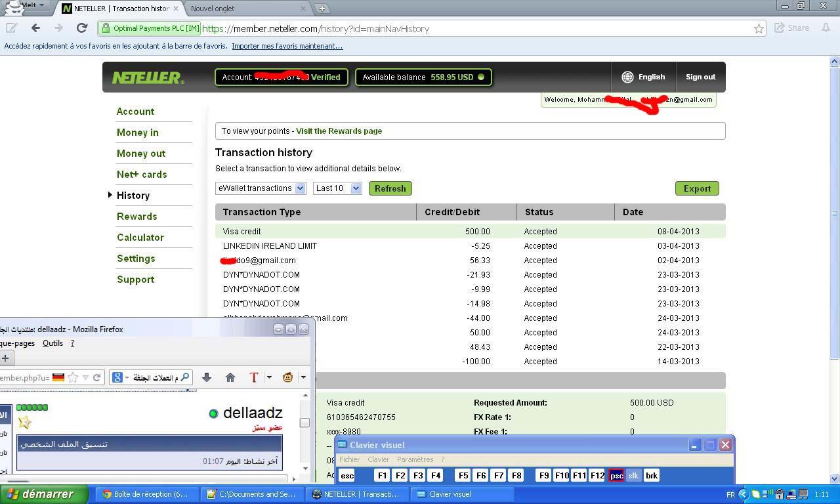Click magnifier search icon in Firefox

coord(185,377)
